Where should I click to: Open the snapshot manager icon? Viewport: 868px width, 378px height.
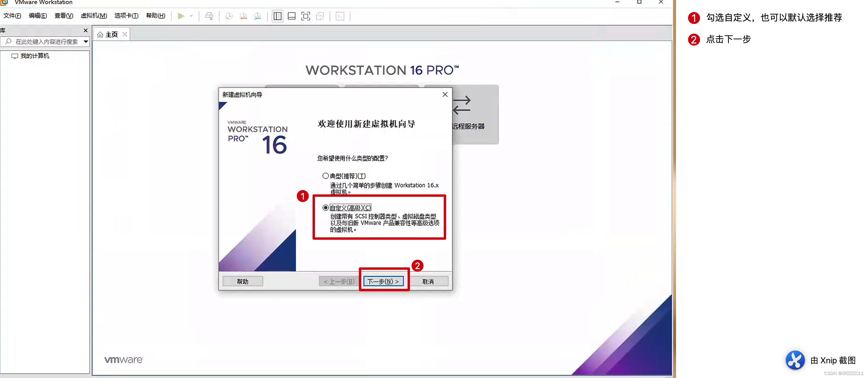[x=257, y=16]
